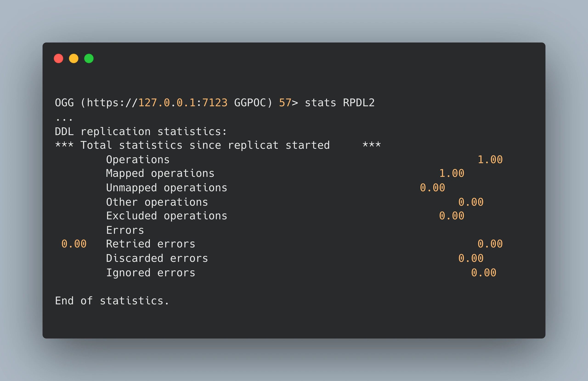Click the yellow minimize window dot
Image resolution: width=588 pixels, height=381 pixels.
(x=74, y=59)
